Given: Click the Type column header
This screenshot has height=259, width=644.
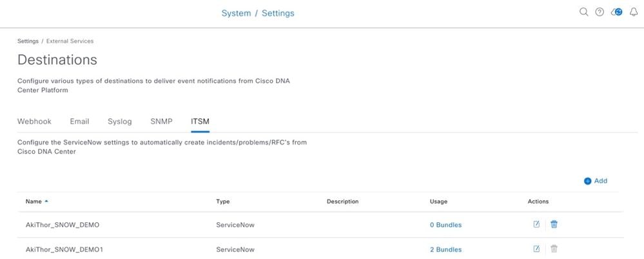Looking at the screenshot, I should point(222,202).
